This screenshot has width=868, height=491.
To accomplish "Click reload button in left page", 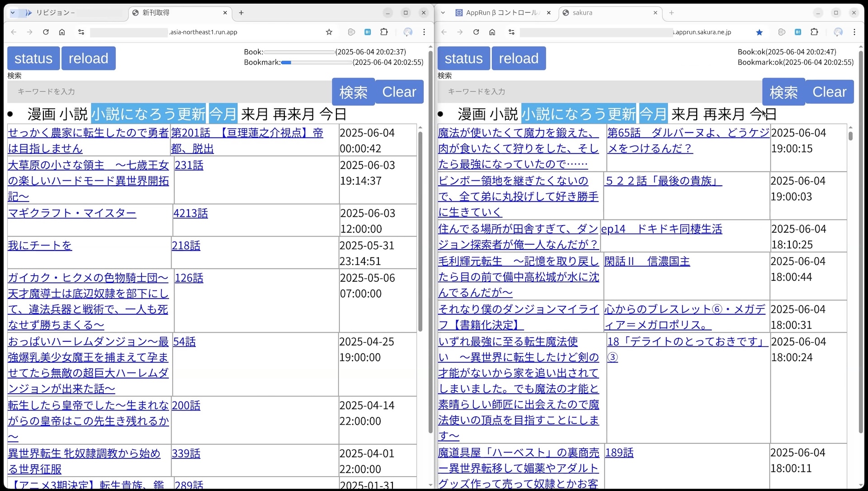I will [x=89, y=58].
